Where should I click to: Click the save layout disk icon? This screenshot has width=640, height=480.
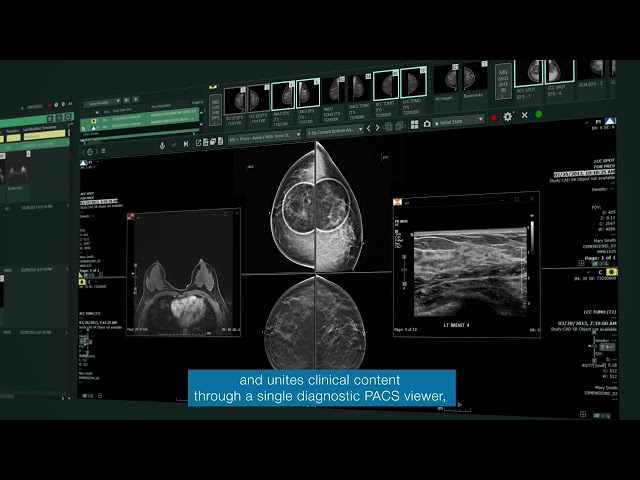click(x=206, y=142)
